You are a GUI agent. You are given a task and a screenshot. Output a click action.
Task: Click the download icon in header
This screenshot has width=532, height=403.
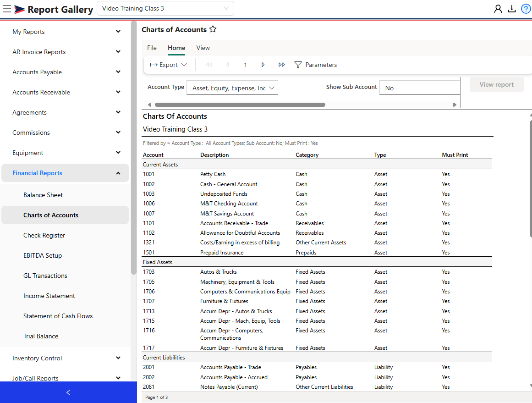(512, 9)
